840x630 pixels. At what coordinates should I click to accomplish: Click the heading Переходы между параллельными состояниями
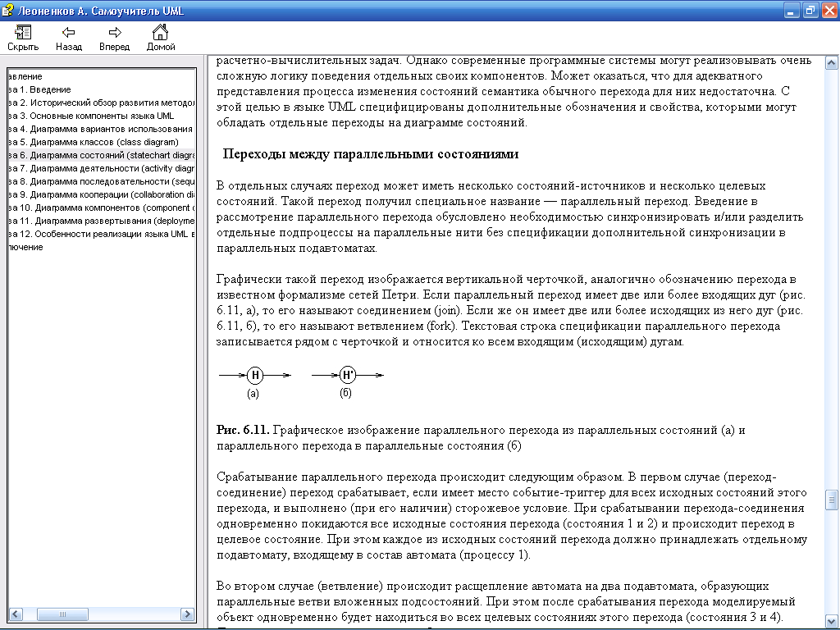point(371,154)
